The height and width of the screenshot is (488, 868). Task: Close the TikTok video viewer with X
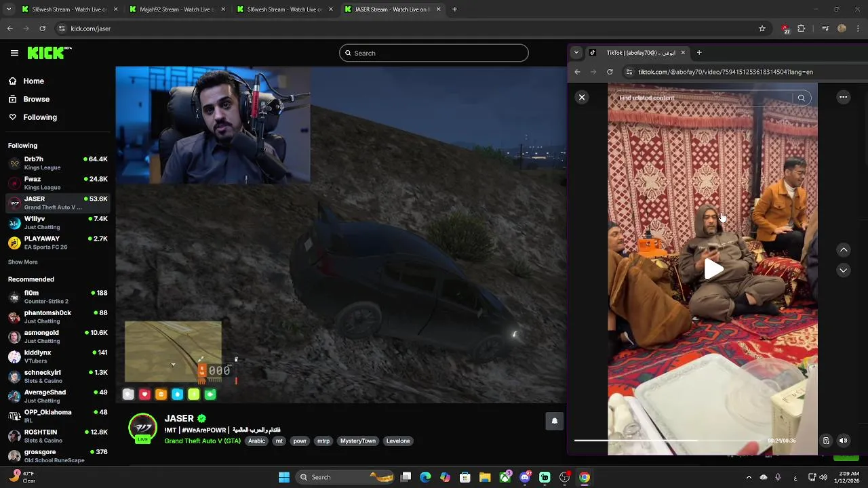click(582, 98)
